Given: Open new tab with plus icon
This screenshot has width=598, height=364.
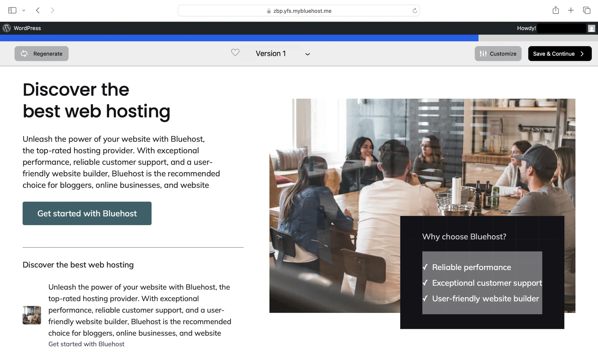Looking at the screenshot, I should click(571, 10).
